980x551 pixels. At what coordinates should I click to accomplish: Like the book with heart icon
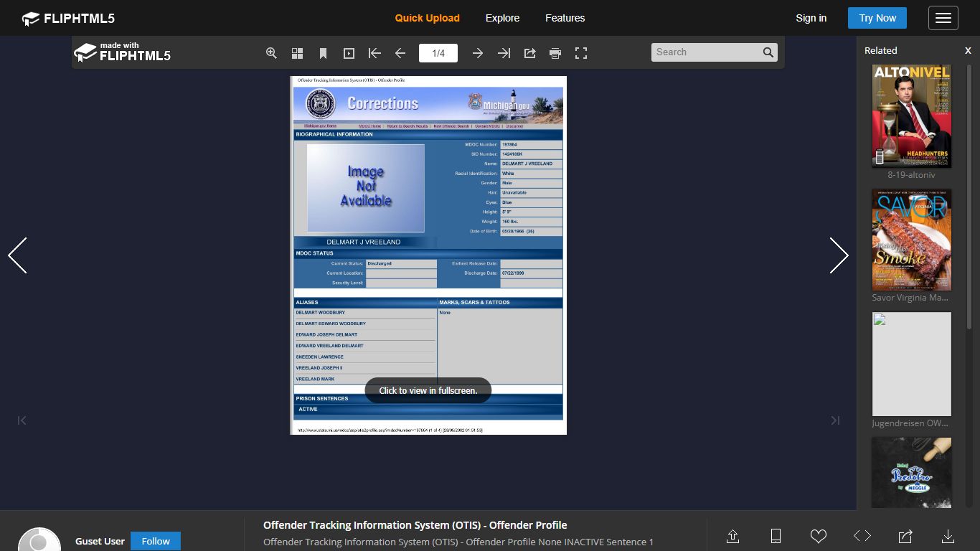(x=819, y=536)
